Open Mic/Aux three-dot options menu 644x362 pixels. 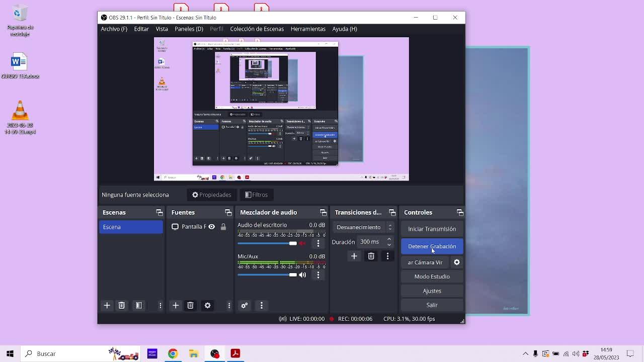click(318, 275)
